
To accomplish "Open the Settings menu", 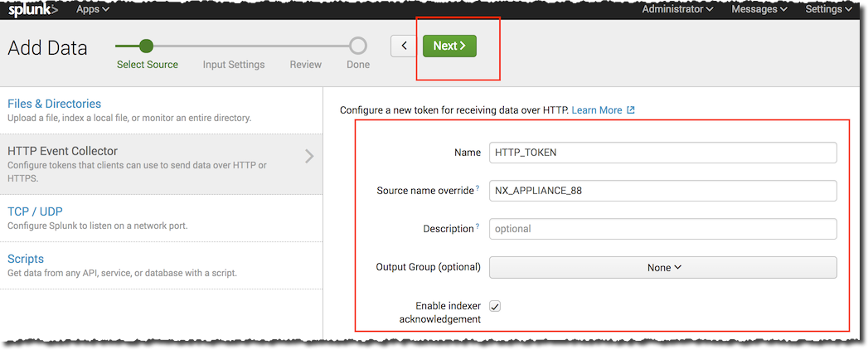I will tap(829, 9).
